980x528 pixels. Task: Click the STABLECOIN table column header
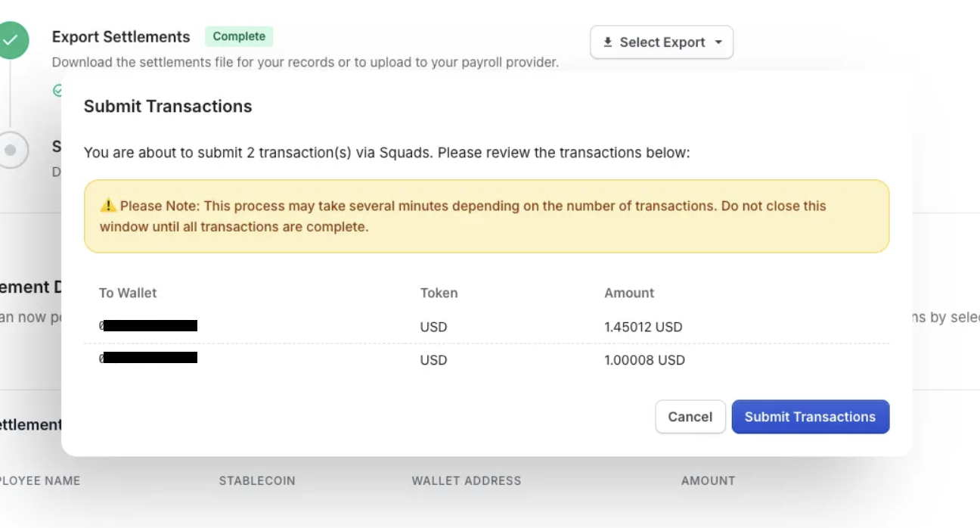click(x=257, y=480)
